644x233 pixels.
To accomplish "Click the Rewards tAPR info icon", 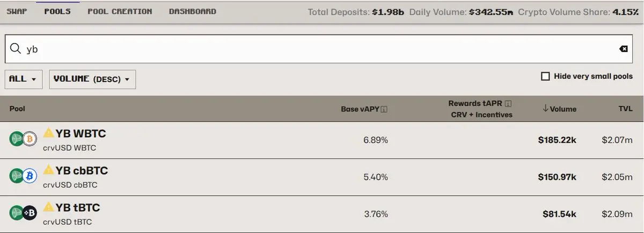I will click(508, 104).
